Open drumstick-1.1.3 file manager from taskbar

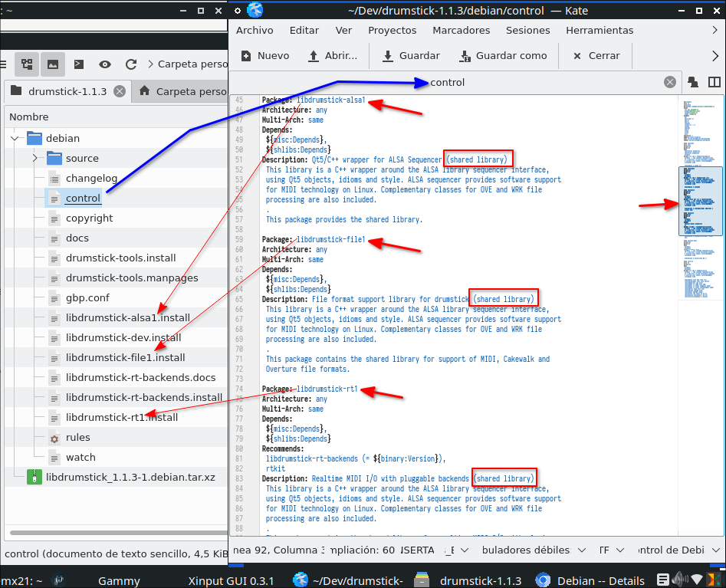pyautogui.click(x=468, y=580)
